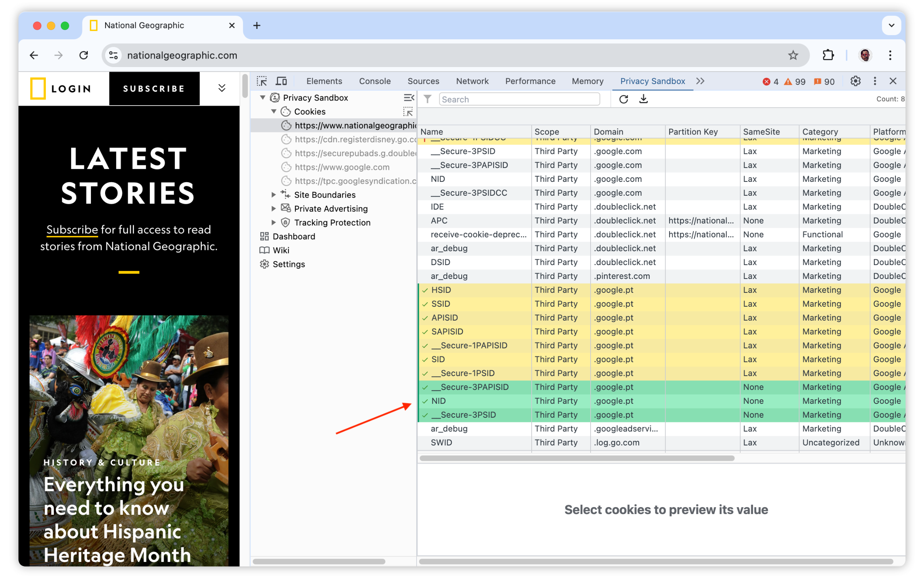Open the Chrome profile avatar

(865, 55)
